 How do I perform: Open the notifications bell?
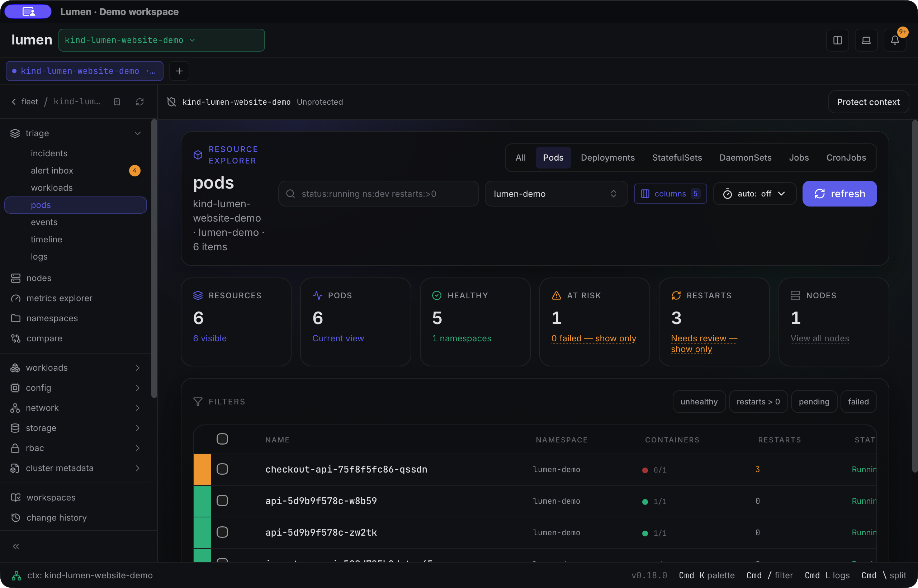click(895, 40)
